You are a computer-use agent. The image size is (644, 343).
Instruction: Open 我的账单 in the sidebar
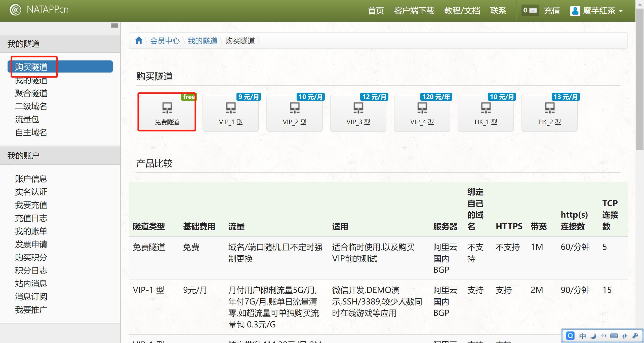point(31,231)
